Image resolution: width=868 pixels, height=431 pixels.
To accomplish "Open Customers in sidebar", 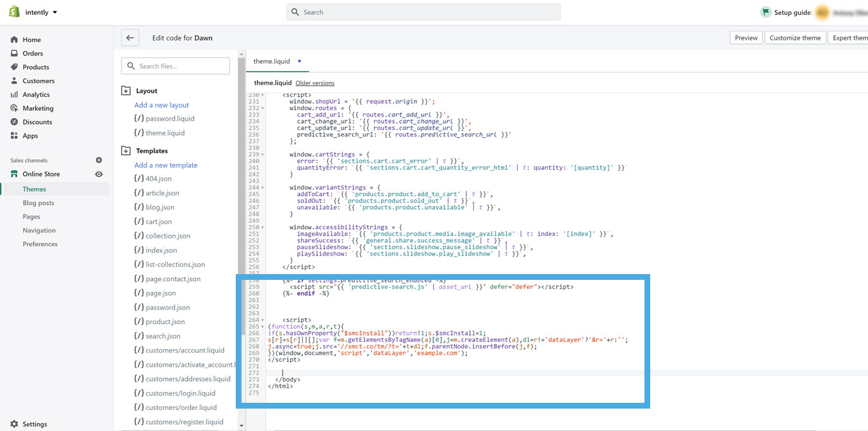I will click(x=38, y=81).
